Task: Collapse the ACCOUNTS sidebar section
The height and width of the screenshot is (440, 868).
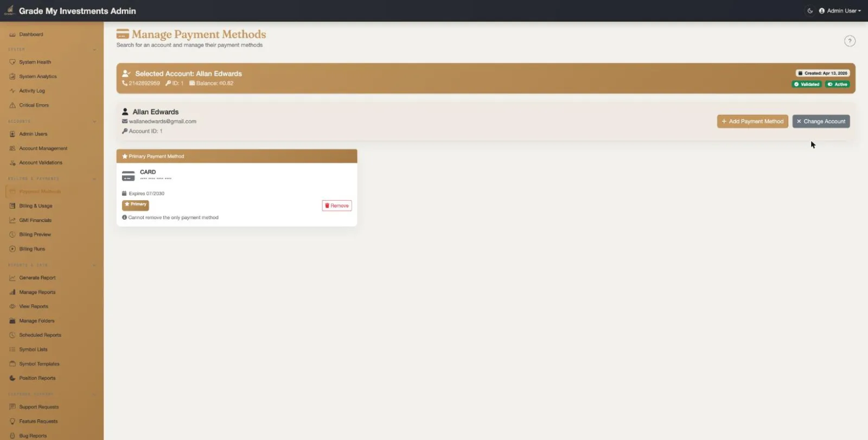Action: pos(94,122)
